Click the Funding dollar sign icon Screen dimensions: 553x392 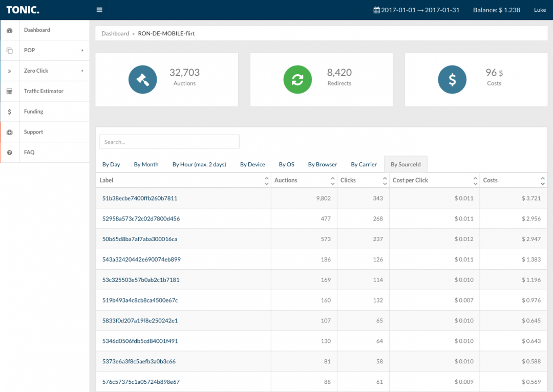(9, 112)
